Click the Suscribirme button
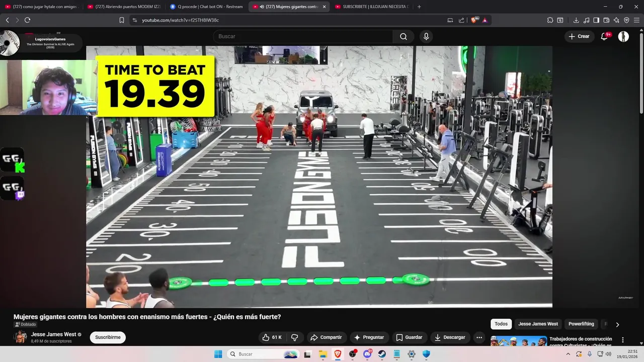 point(108,337)
